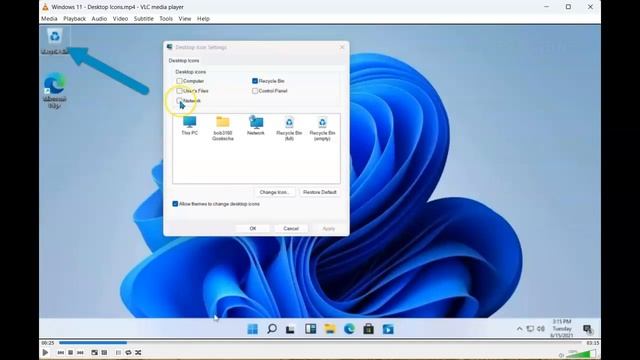Click the VLC cone title bar icon
This screenshot has width=640, height=360.
pyautogui.click(x=45, y=7)
